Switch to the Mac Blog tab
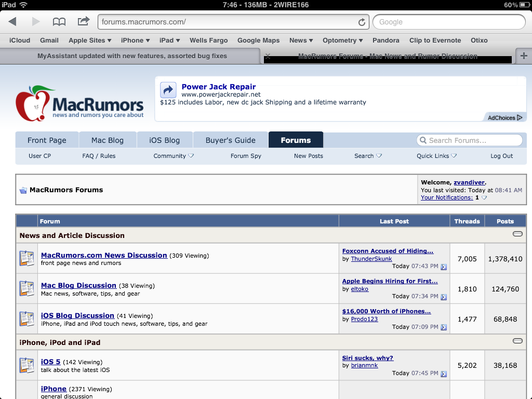This screenshot has width=532, height=399. point(108,140)
